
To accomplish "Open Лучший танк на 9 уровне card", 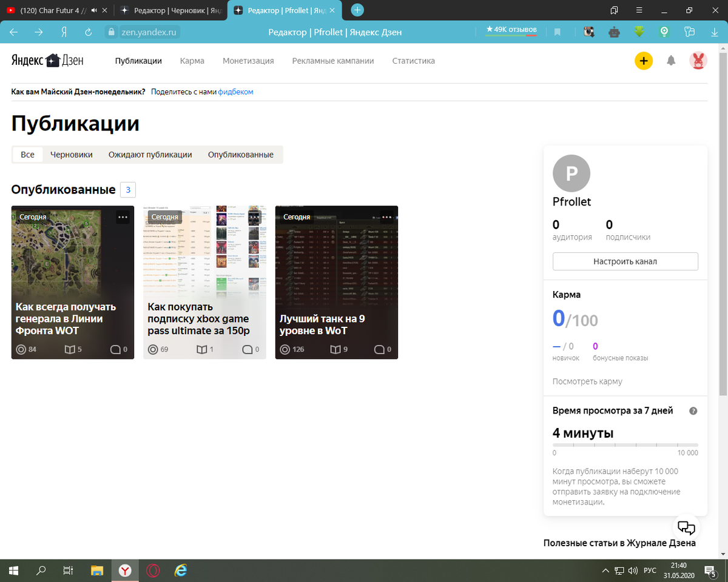I will click(337, 283).
